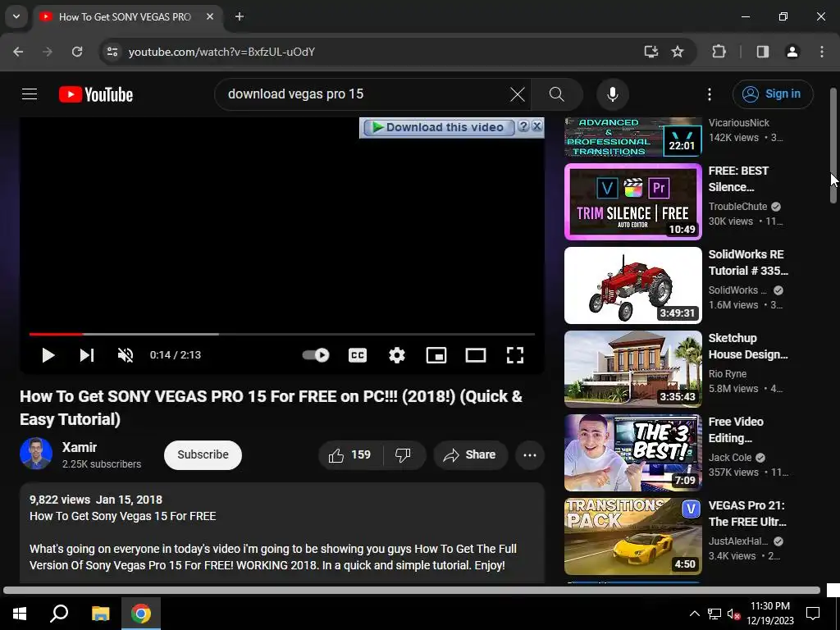This screenshot has width=840, height=630.
Task: Open Sketchup House Design video title
Action: 748,346
